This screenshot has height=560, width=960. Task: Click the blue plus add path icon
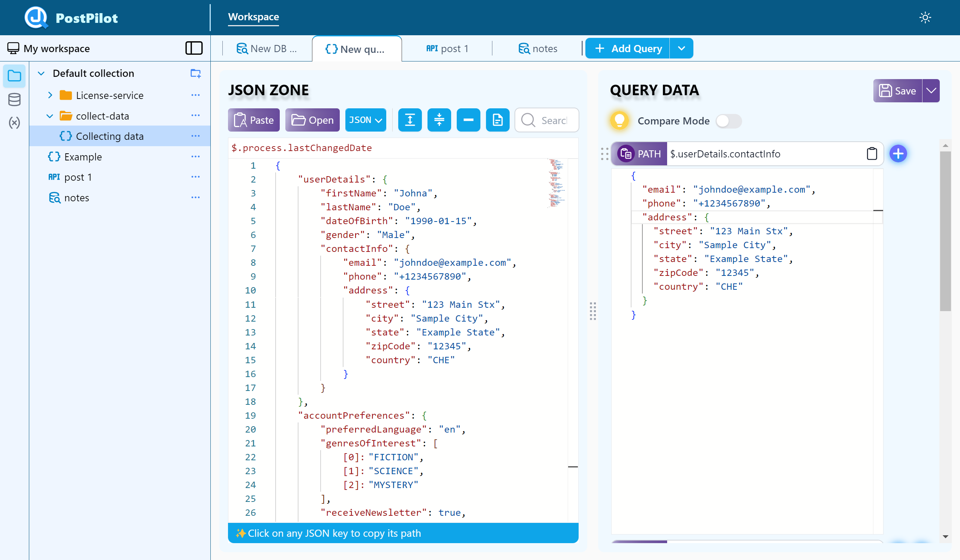coord(898,154)
